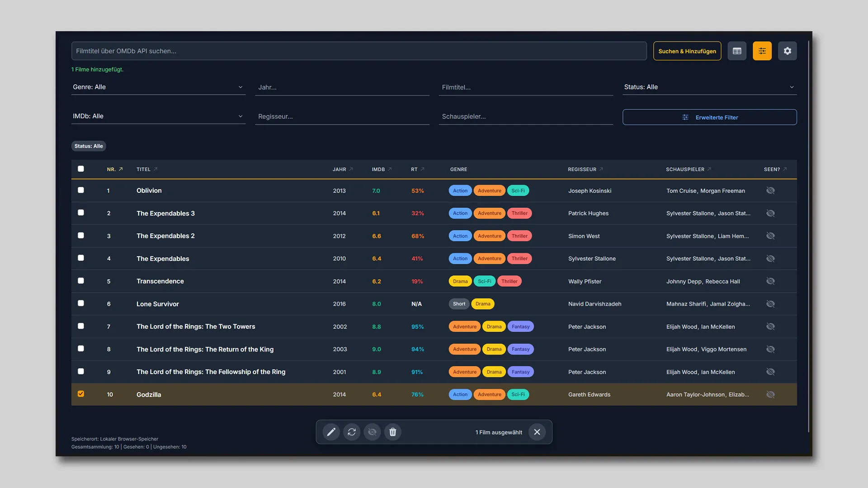This screenshot has height=488, width=868.
Task: Select The Expendables 3 checkbox
Action: tap(81, 212)
